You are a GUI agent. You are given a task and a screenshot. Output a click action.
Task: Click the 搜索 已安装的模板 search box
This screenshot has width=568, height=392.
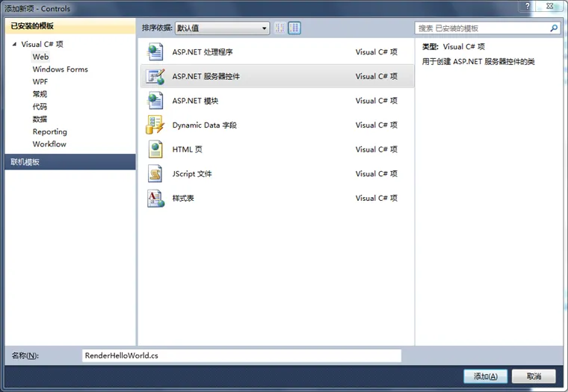tap(487, 28)
